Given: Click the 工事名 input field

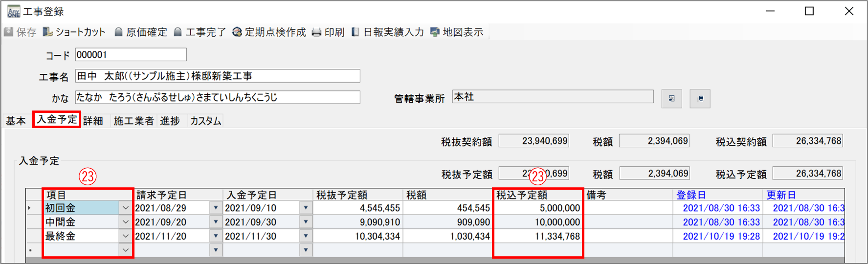Looking at the screenshot, I should tap(218, 76).
